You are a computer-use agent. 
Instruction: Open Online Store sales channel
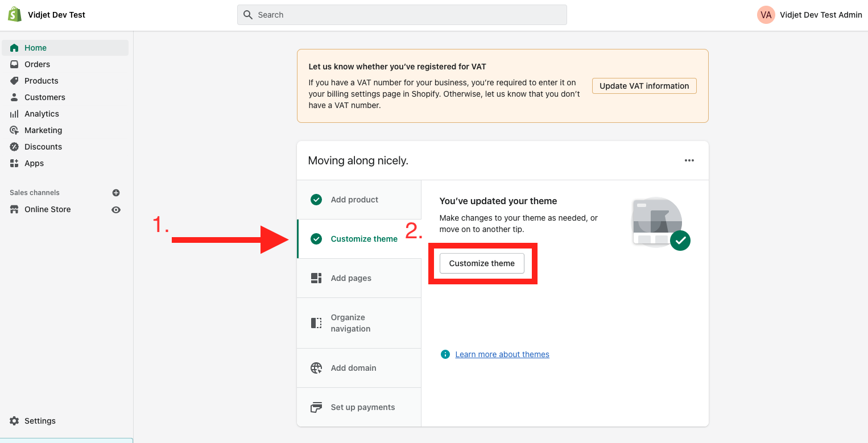click(x=48, y=209)
